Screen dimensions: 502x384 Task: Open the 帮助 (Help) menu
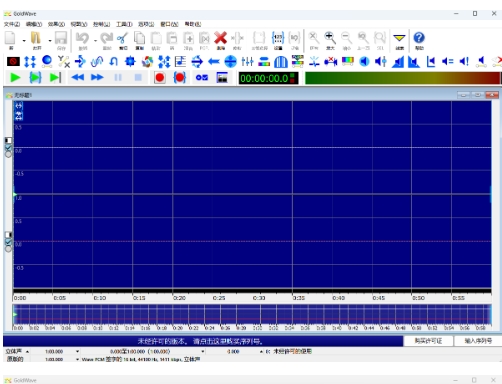click(193, 24)
